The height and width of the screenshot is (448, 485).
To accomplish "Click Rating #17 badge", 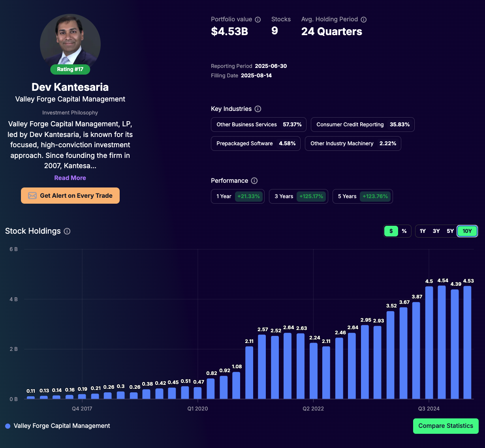I will (70, 69).
